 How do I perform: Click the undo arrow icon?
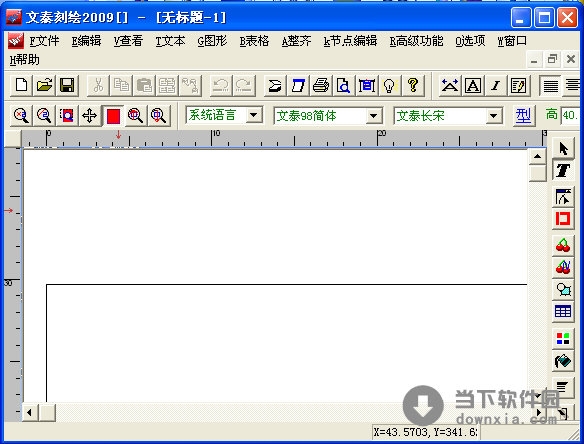coord(221,86)
